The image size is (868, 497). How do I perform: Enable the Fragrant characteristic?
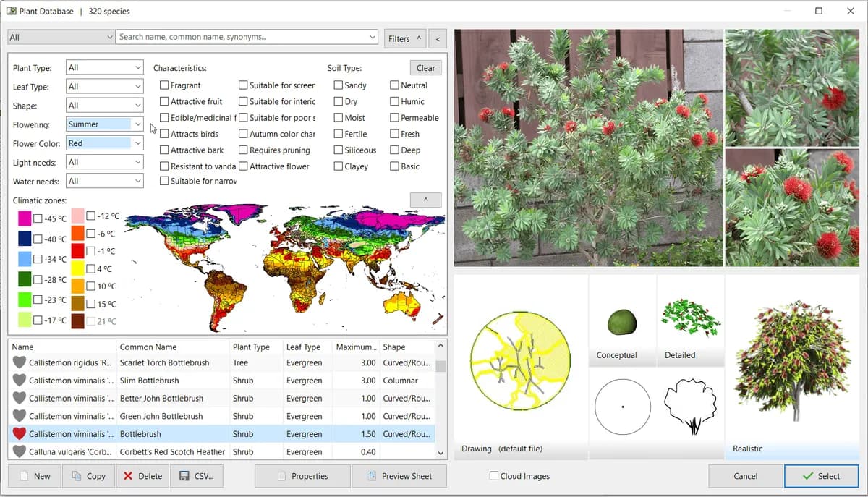(x=164, y=85)
